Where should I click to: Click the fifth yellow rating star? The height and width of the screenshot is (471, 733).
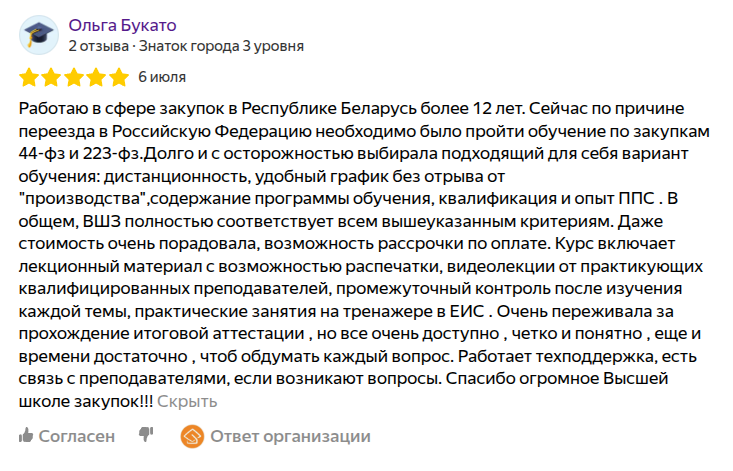pos(119,78)
